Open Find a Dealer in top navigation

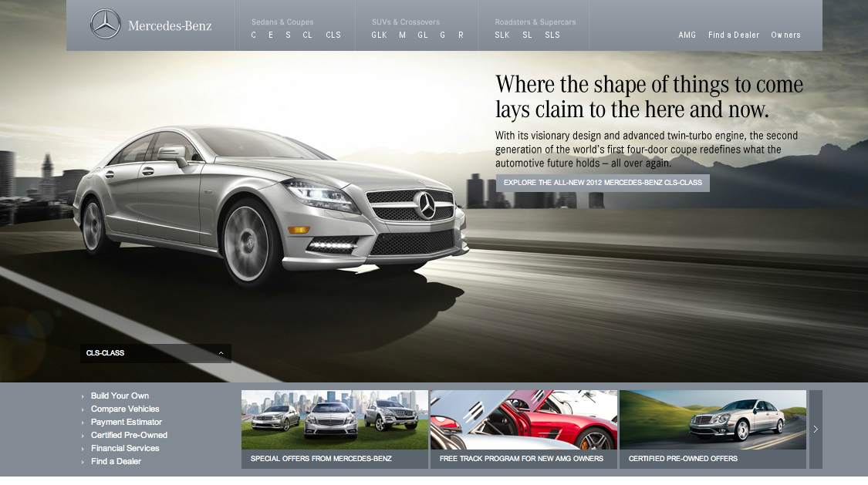733,35
